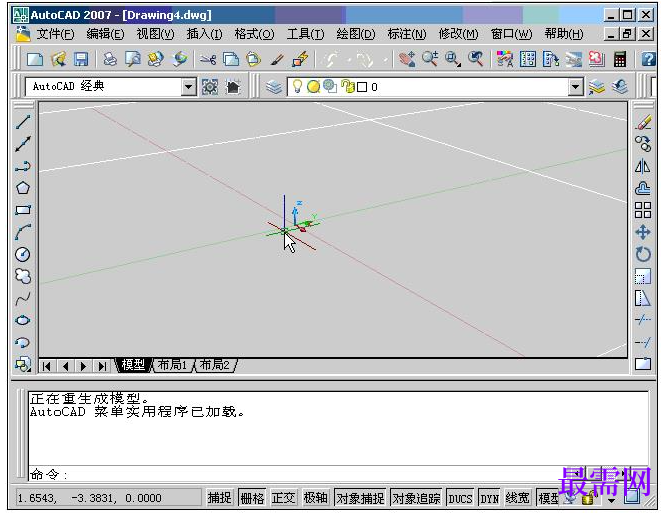This screenshot has height=513, width=670.
Task: Create a new drawing with QNew icon
Action: point(35,59)
